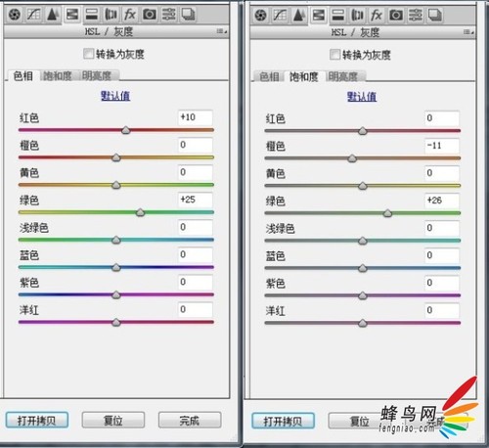
Task: Open the Lens Corrections icon in the Saturation window
Action: pyautogui.click(x=357, y=16)
